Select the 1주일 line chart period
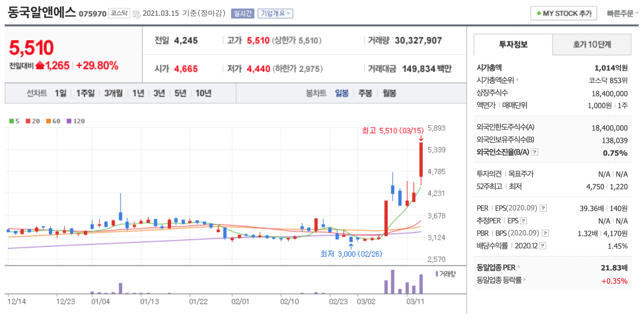 [x=85, y=93]
